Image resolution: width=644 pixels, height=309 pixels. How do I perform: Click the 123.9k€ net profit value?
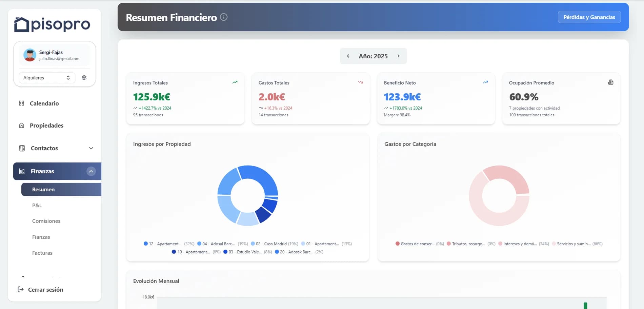[402, 97]
